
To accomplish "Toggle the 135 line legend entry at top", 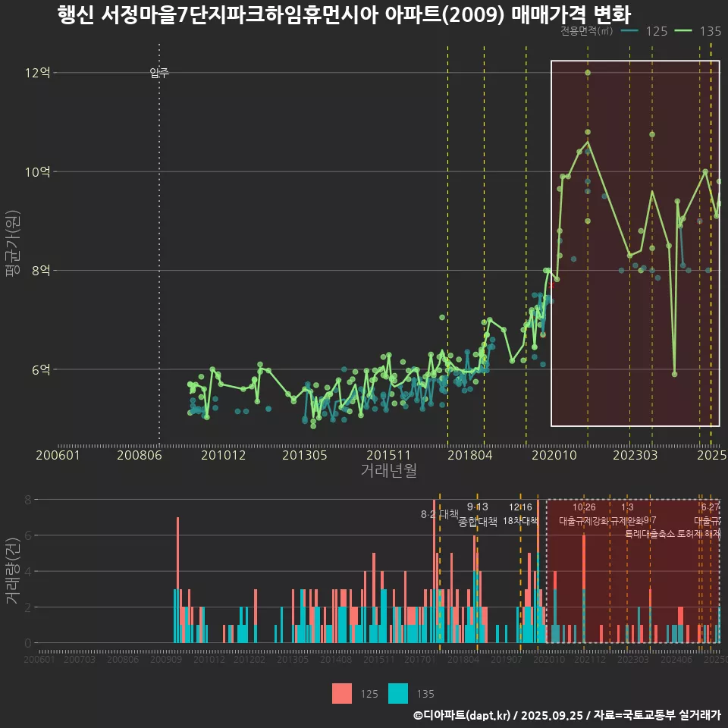I will (x=698, y=31).
